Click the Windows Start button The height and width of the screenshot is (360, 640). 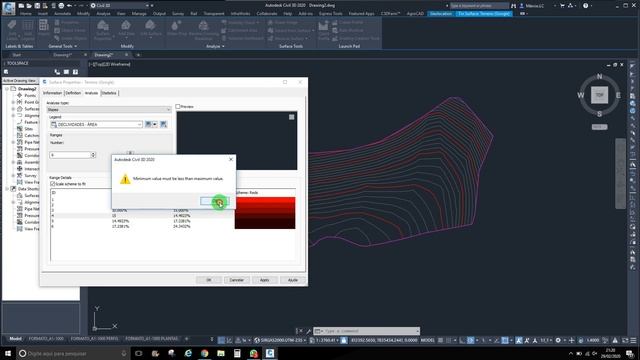click(8, 353)
